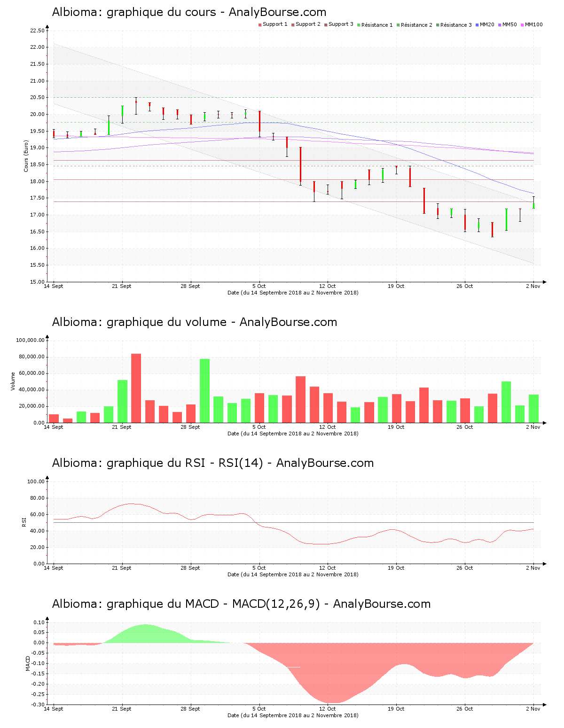Viewport: 564px width, 728px height.
Task: Click '19 Oct' under the volume chart
Action: [x=396, y=427]
